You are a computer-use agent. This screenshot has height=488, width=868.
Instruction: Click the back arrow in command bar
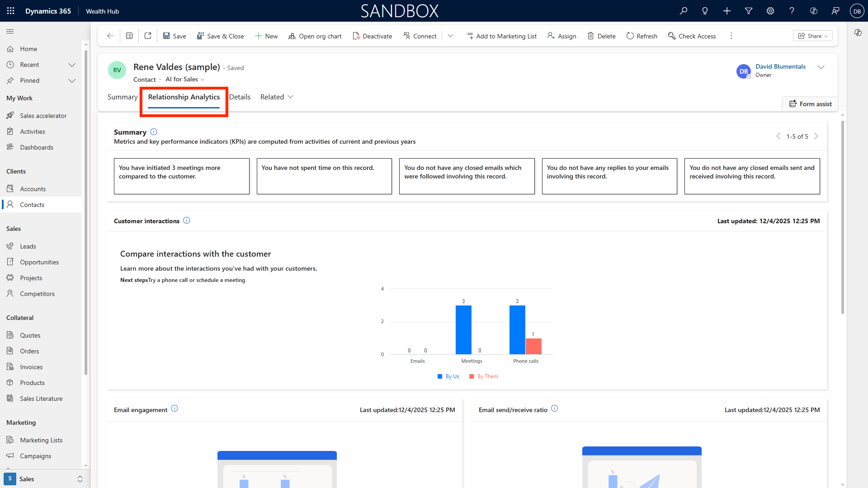point(110,36)
